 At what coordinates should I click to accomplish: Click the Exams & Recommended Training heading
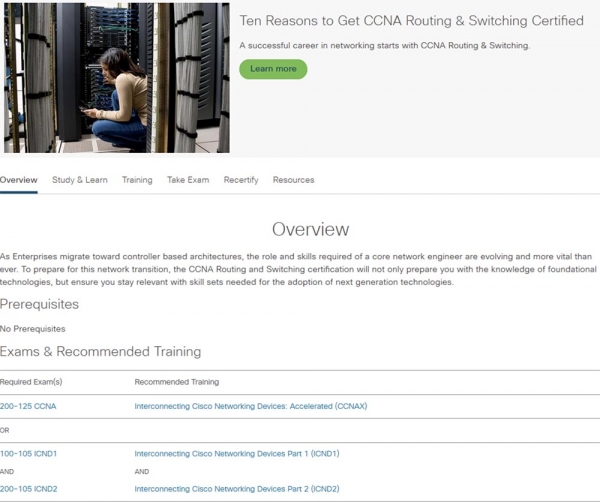coord(100,351)
